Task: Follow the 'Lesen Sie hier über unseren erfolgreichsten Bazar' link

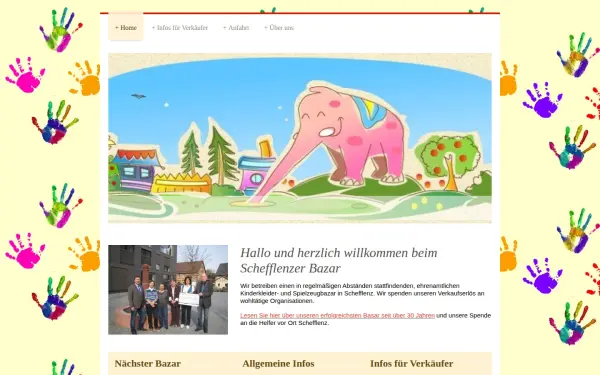Action: tap(338, 315)
